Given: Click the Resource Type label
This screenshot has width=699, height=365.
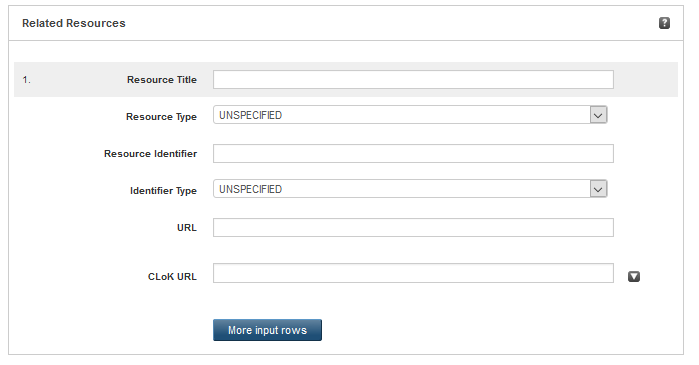Looking at the screenshot, I should tap(161, 117).
